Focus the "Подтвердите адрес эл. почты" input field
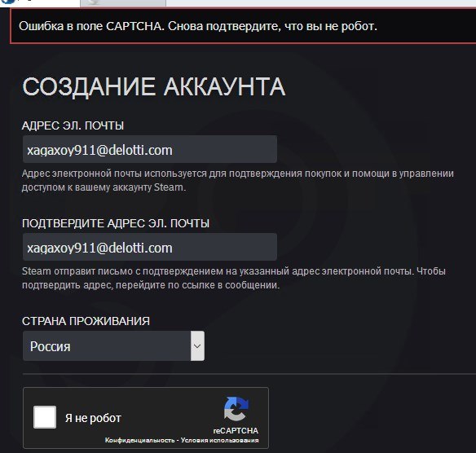The image size is (476, 453). click(150, 247)
